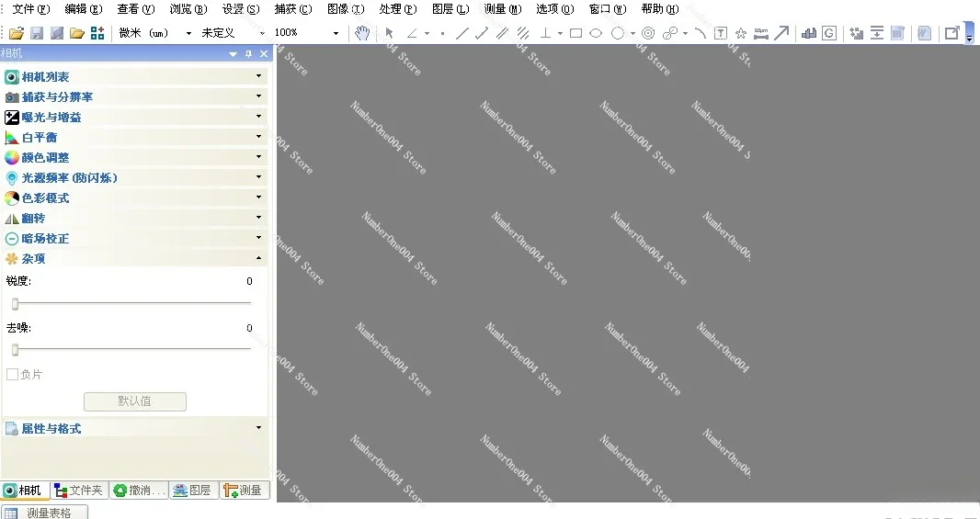Select the perpendicular line tool

(545, 33)
